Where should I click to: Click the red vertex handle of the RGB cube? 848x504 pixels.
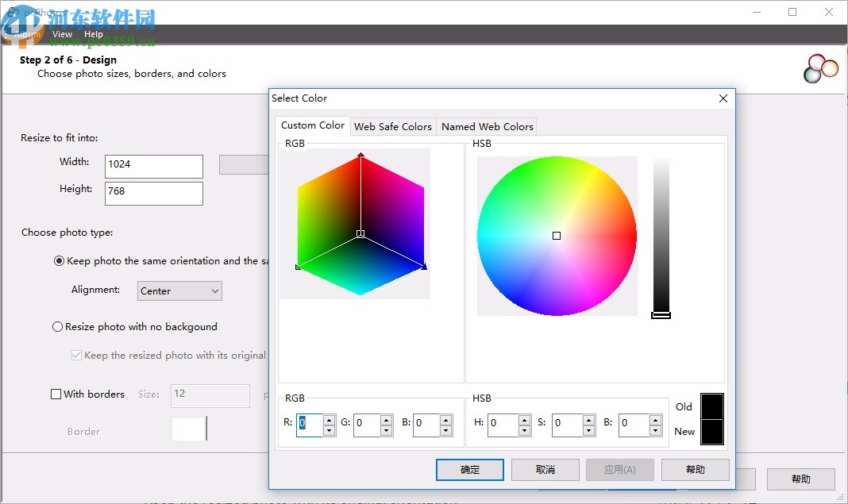pyautogui.click(x=360, y=156)
